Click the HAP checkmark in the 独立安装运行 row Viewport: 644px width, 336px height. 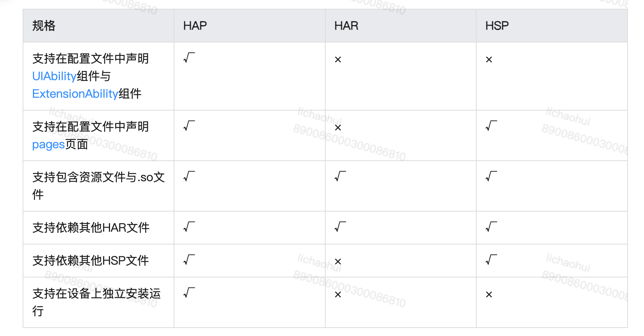(x=189, y=293)
